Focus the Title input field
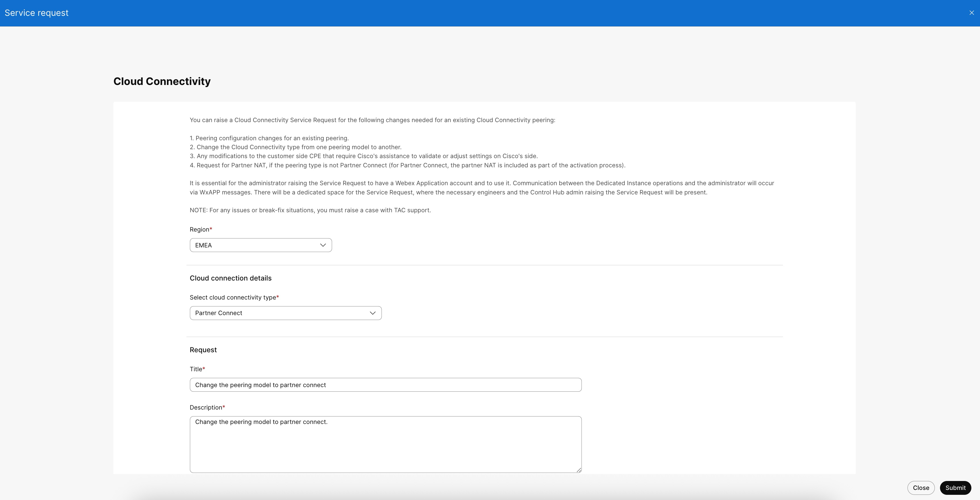 click(385, 385)
